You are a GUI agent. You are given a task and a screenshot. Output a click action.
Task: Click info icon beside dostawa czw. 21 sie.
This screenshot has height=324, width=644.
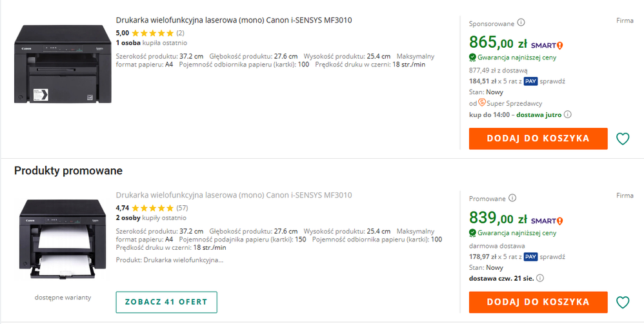pos(540,278)
